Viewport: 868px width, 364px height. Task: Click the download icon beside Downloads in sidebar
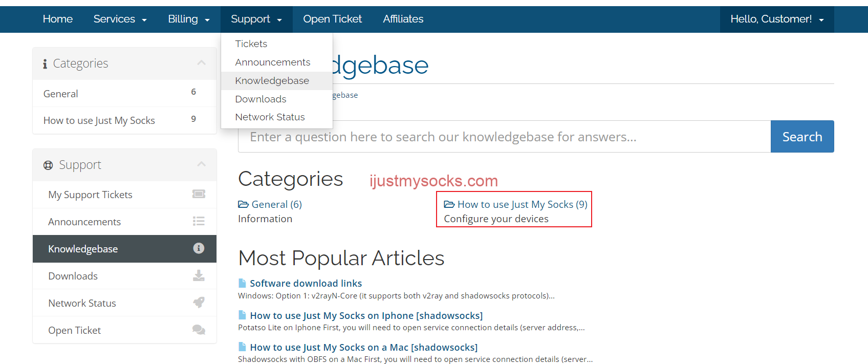coord(199,275)
